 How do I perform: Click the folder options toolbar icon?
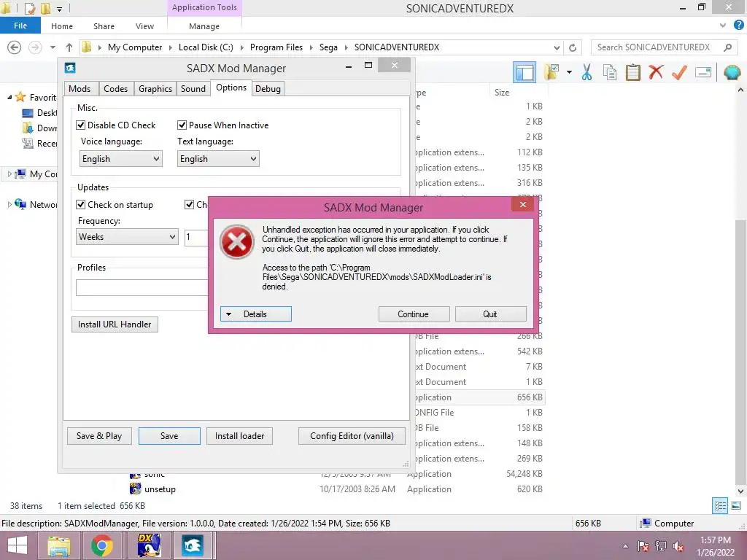pos(552,72)
